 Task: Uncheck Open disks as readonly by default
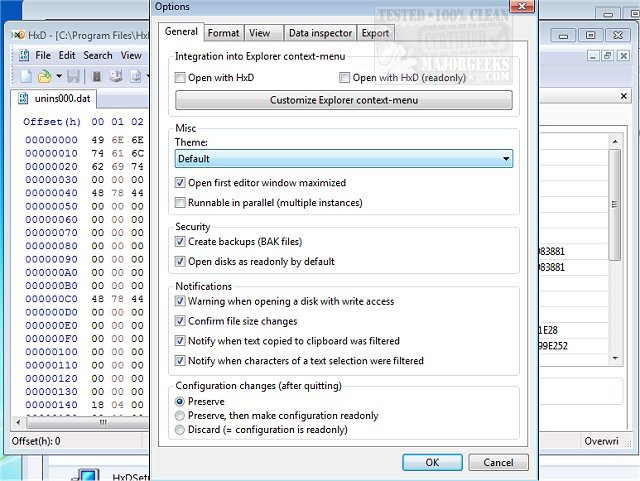coord(180,261)
